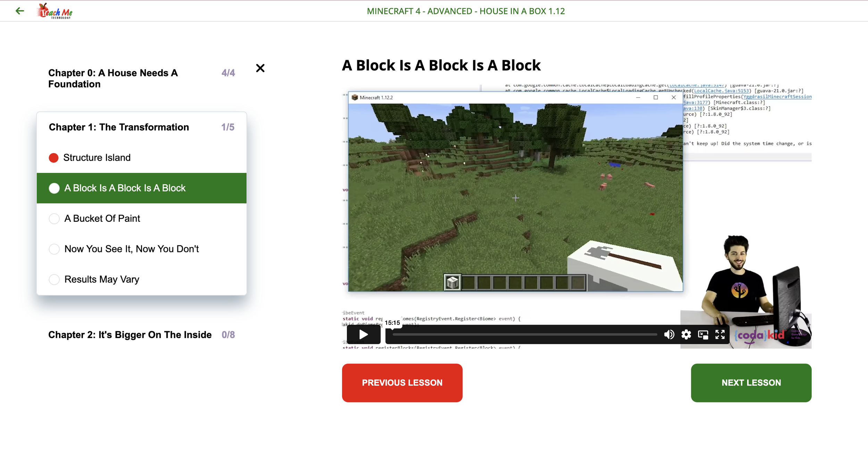Image resolution: width=868 pixels, height=470 pixels.
Task: Close the chapter sidebar with the X
Action: click(260, 68)
